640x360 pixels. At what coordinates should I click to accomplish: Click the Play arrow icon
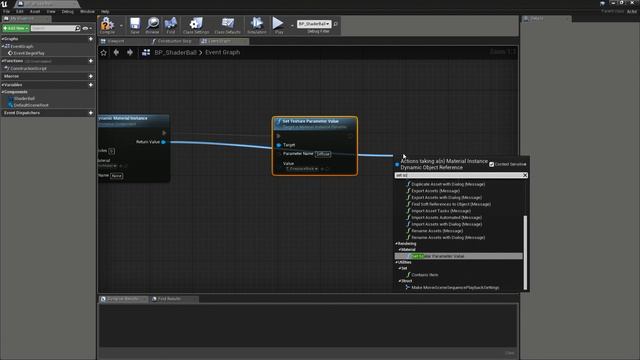[278, 24]
